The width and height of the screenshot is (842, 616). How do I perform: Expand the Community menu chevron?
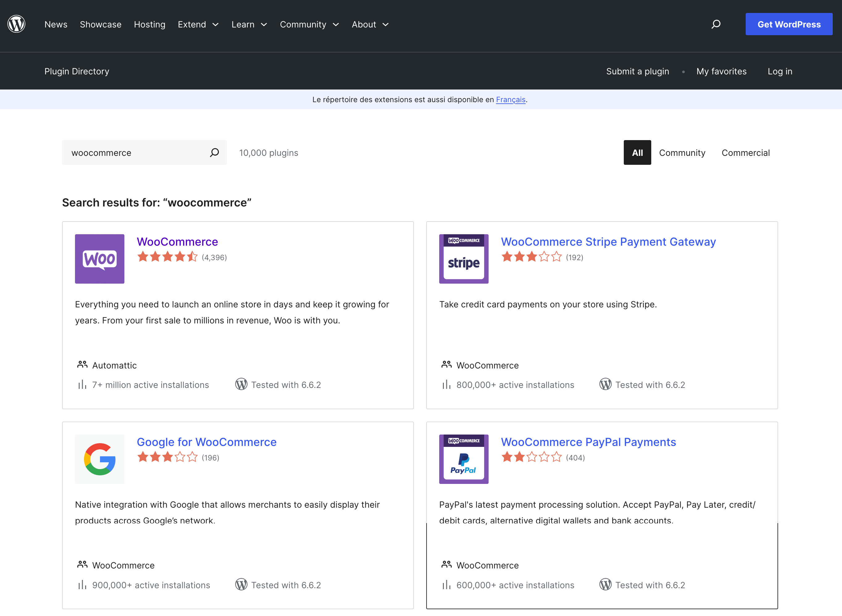(336, 25)
